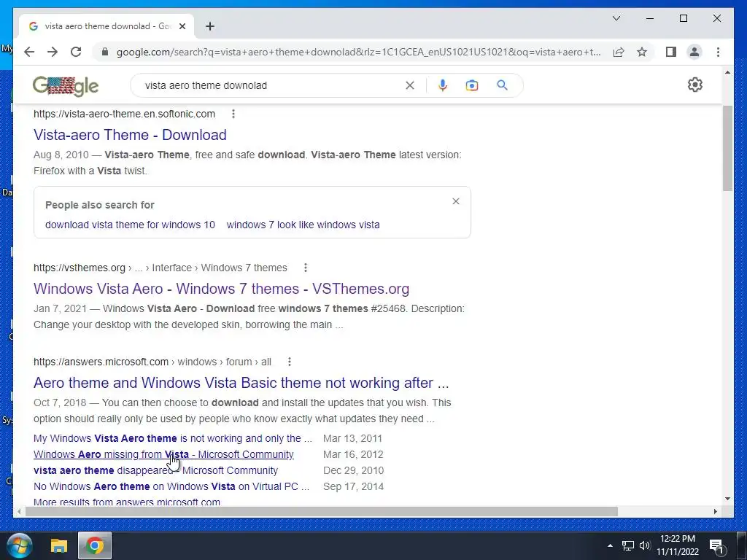Open No Windows Aero theme on Virtual PC link
The height and width of the screenshot is (560, 747).
(x=171, y=486)
